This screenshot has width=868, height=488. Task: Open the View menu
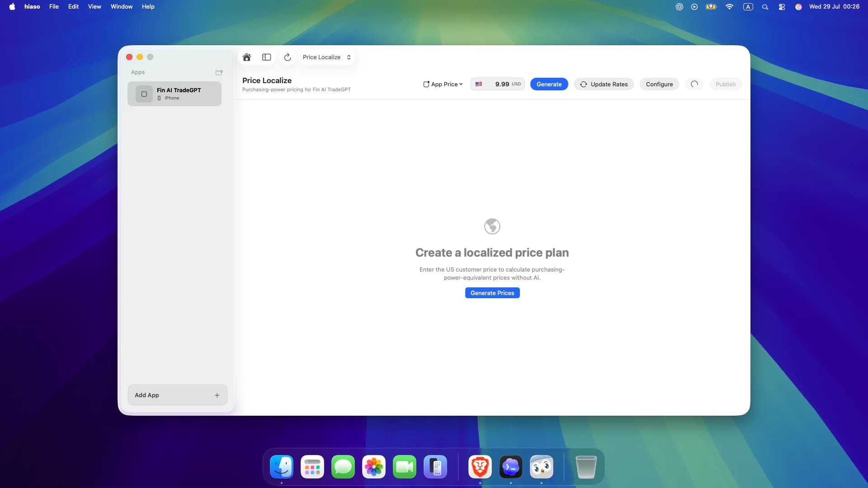(x=94, y=7)
